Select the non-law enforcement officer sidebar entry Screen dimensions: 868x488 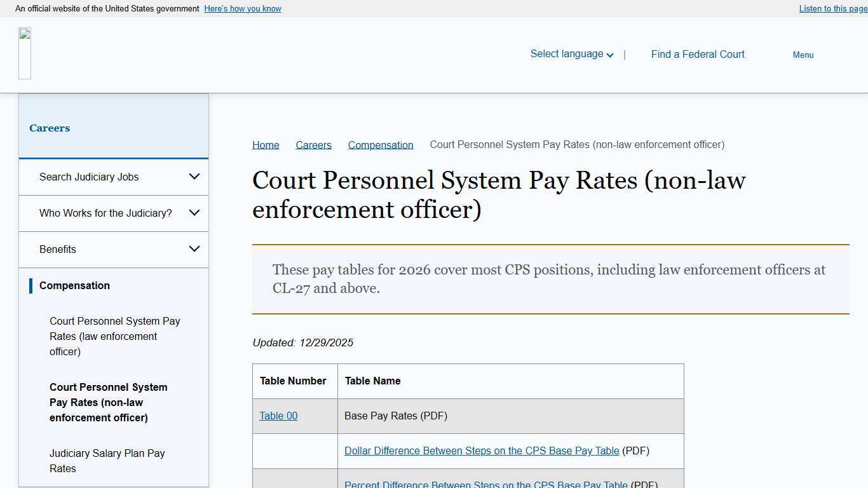click(x=109, y=402)
